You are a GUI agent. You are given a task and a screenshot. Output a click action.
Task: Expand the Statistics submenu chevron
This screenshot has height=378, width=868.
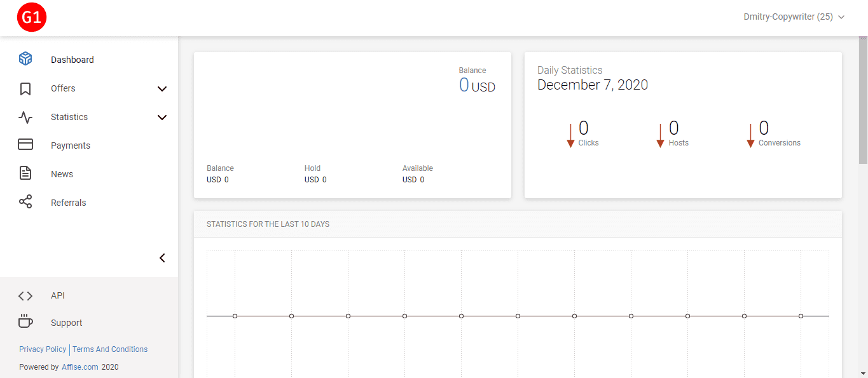tap(162, 118)
